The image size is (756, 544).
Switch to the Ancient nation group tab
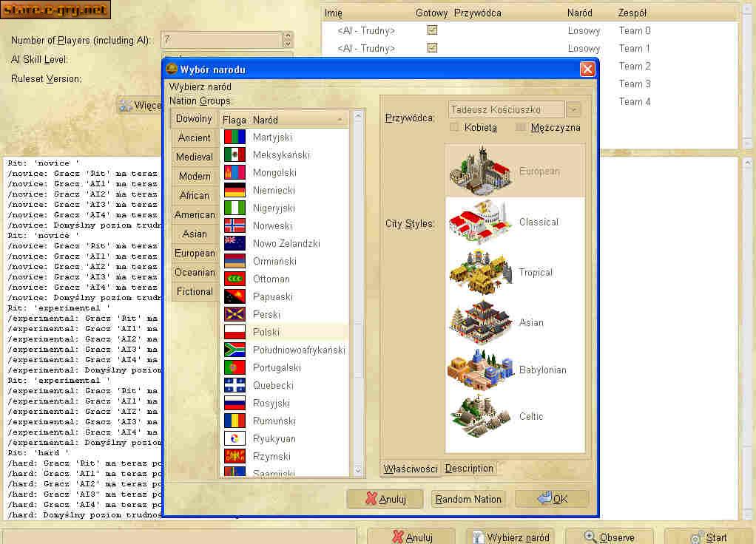(x=194, y=137)
